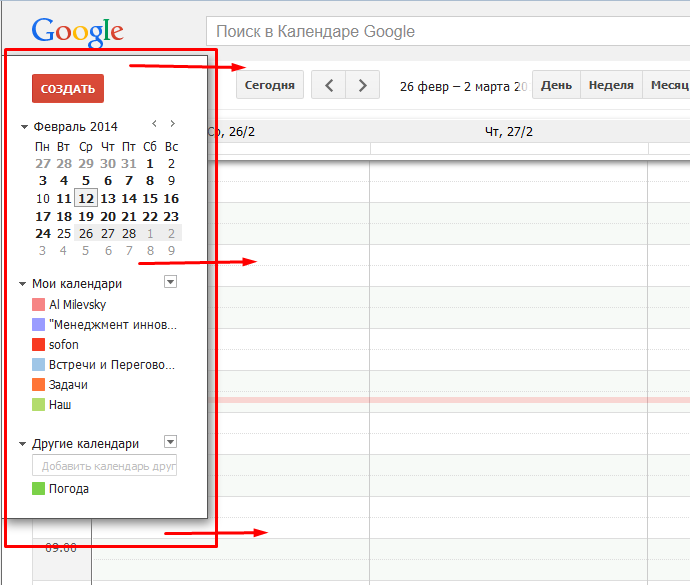Select February 24 in mini calendar
Screen dimensions: 690x585
43,234
